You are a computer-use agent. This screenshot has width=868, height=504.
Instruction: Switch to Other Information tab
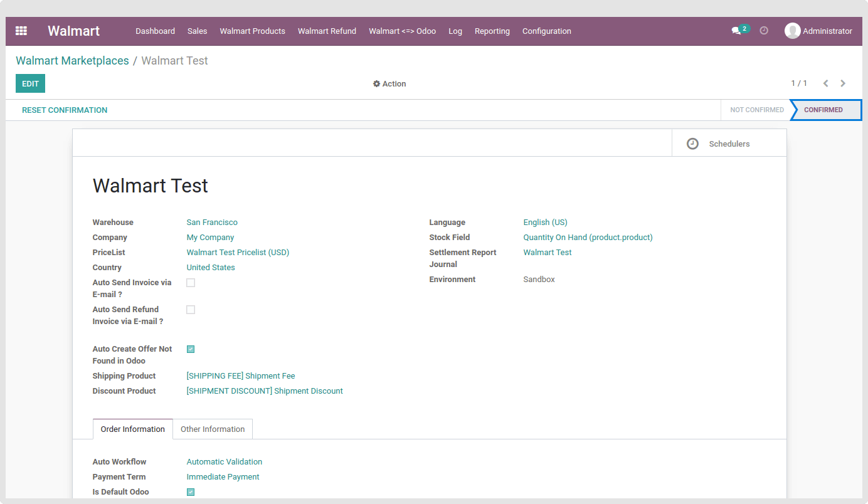[213, 429]
